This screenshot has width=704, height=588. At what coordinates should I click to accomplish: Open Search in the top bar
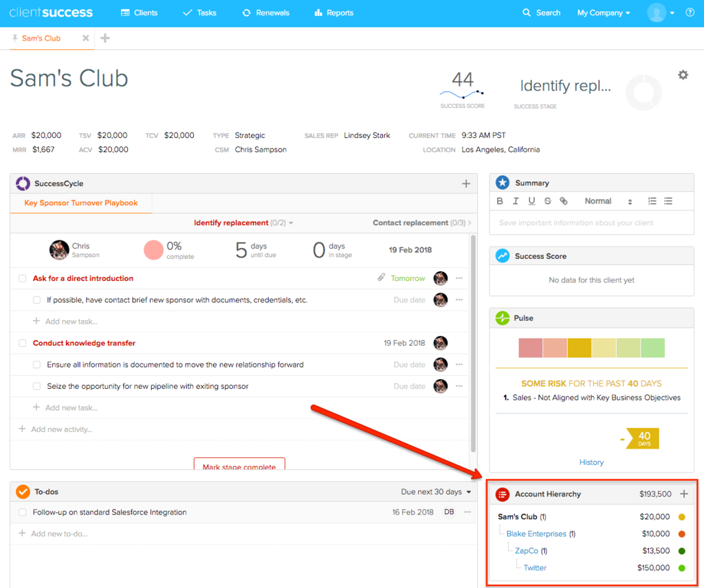542,12
